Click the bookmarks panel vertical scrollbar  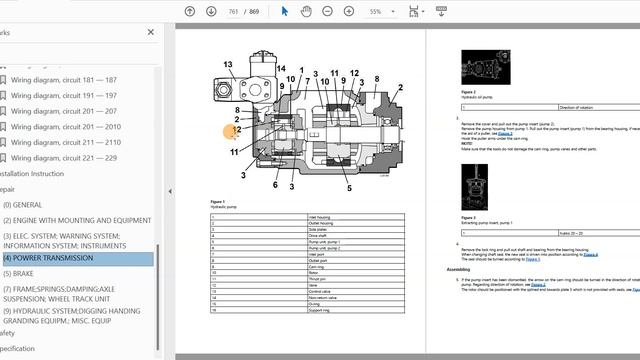158,297
